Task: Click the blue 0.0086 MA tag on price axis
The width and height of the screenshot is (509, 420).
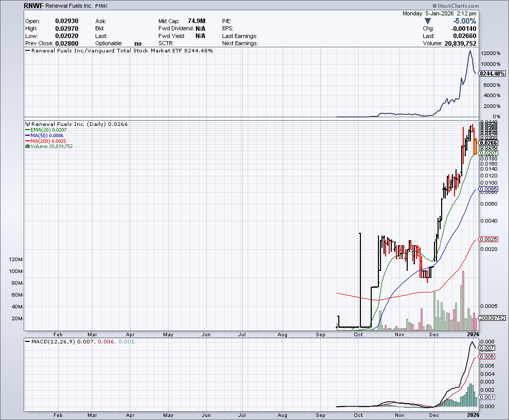Action: 488,189
